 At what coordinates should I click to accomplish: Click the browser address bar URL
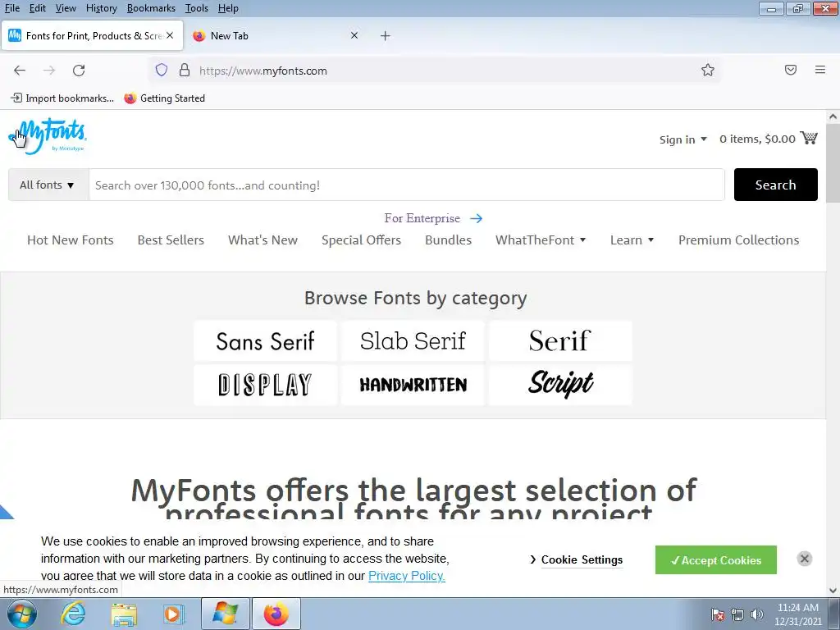pyautogui.click(x=263, y=71)
